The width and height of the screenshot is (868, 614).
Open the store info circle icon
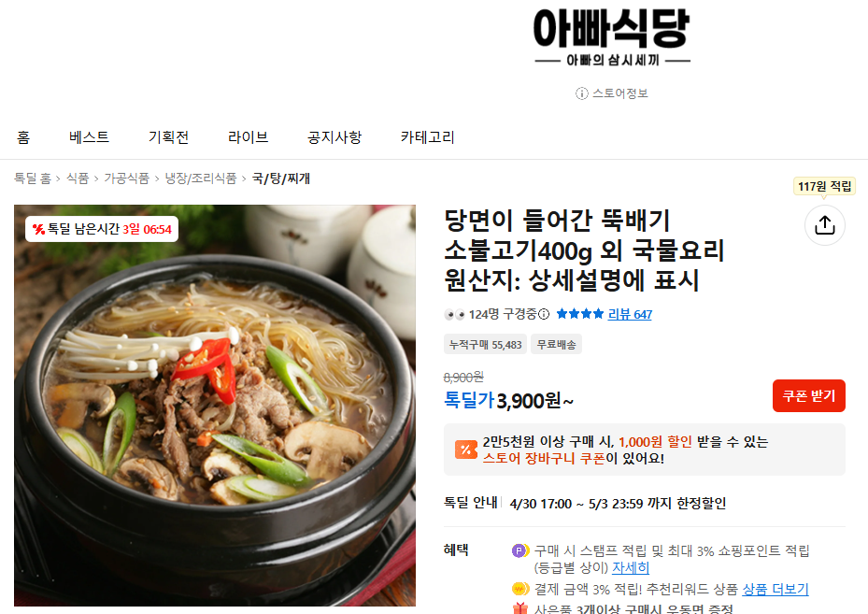[581, 93]
